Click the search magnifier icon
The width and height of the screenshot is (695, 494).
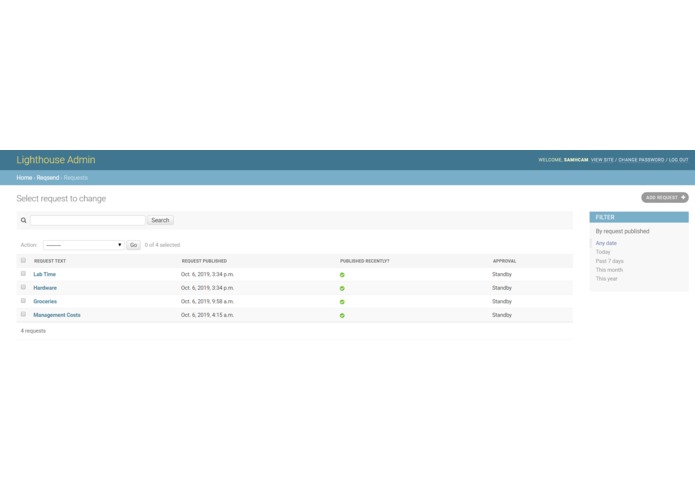click(23, 220)
